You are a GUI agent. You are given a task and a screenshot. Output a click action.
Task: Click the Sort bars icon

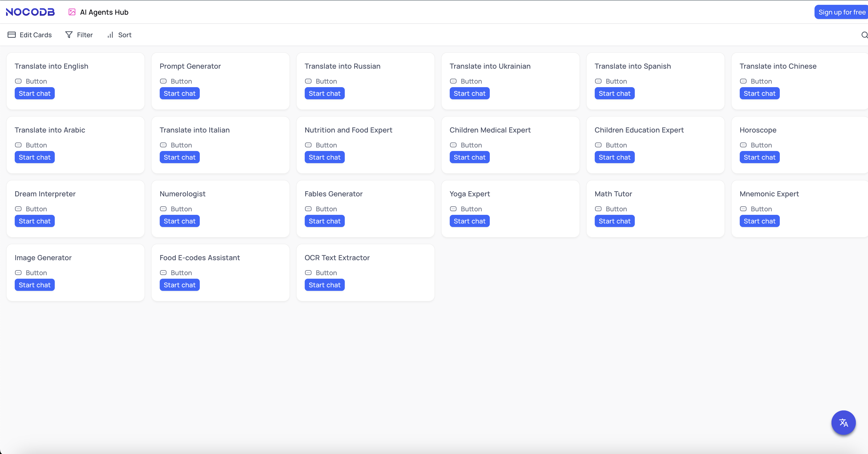pyautogui.click(x=110, y=35)
